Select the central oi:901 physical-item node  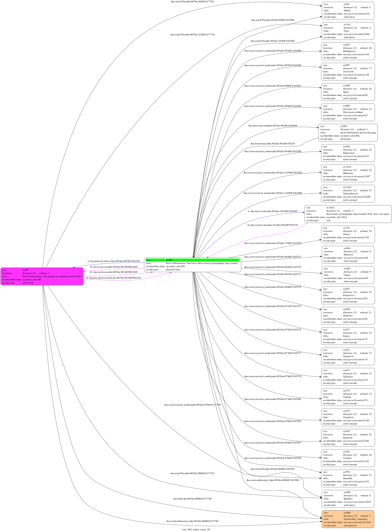[192, 266]
